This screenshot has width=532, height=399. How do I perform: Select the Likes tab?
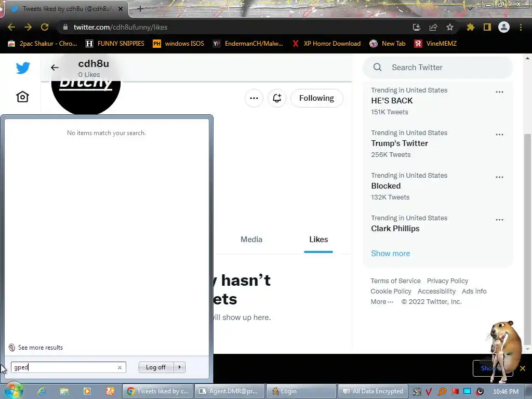point(318,240)
